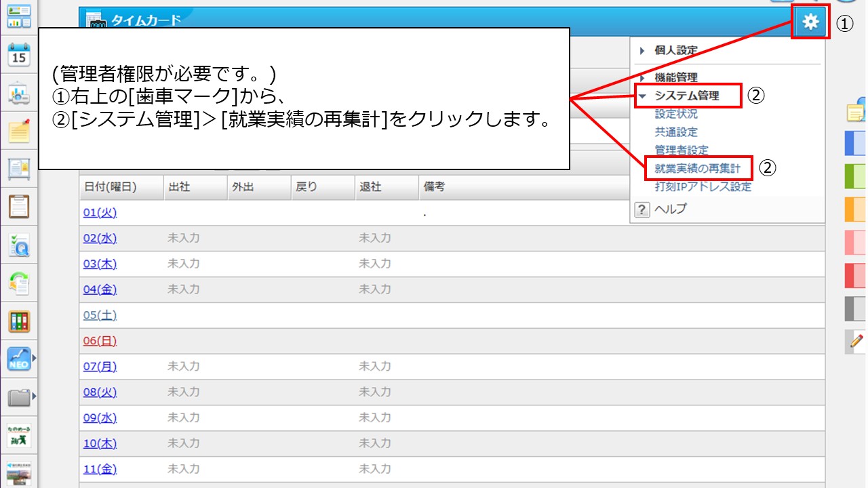The width and height of the screenshot is (868, 488).
Task: Open the calendar icon showing 15
Action: [19, 55]
